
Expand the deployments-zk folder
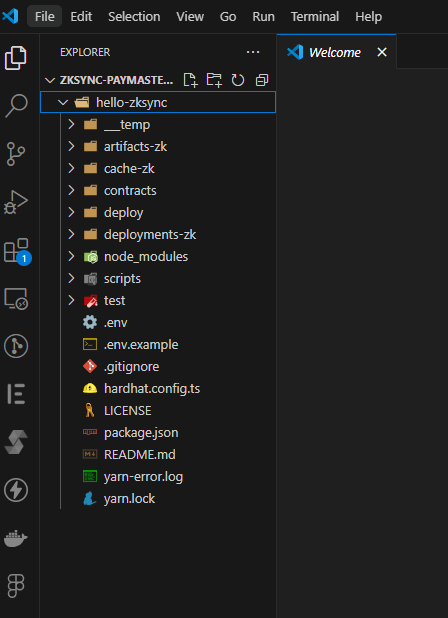71,235
